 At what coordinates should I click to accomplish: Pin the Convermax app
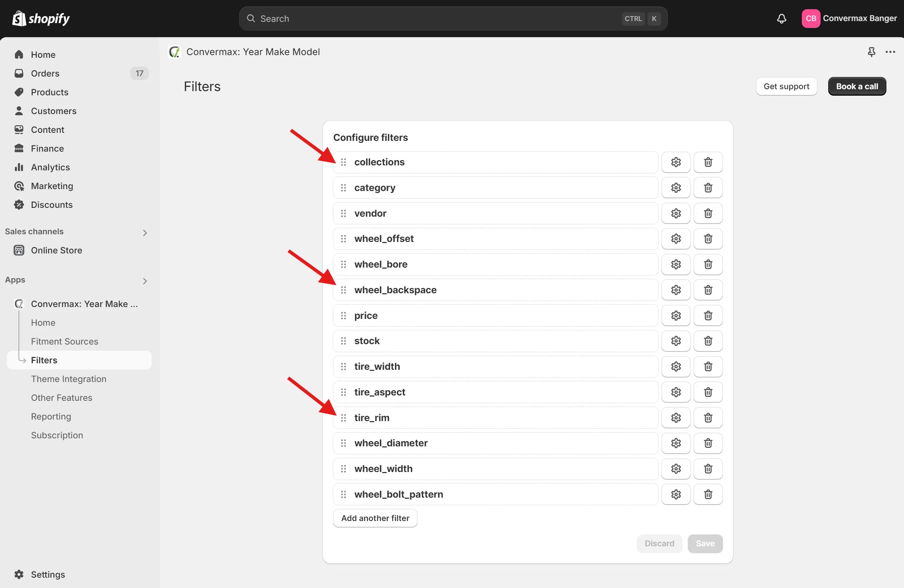871,52
